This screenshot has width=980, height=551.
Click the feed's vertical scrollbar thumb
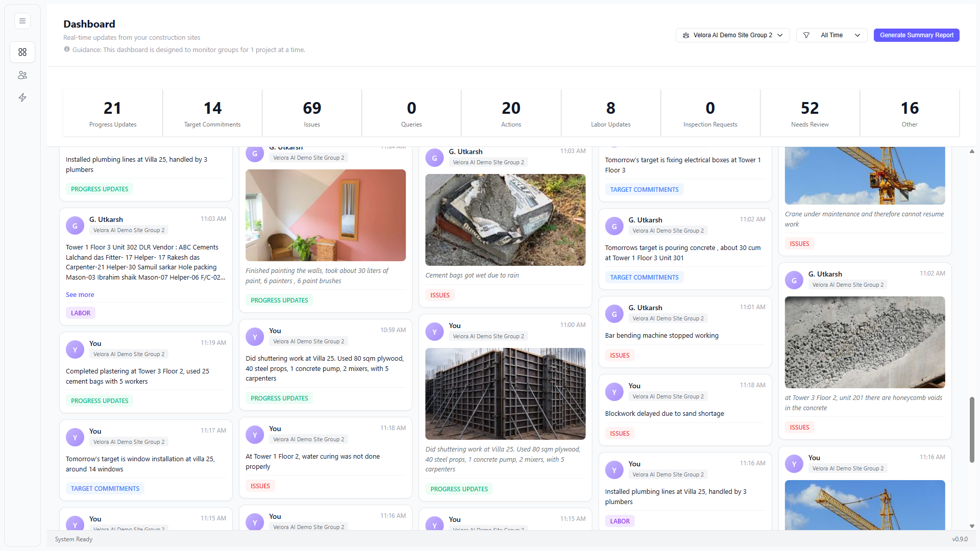972,430
